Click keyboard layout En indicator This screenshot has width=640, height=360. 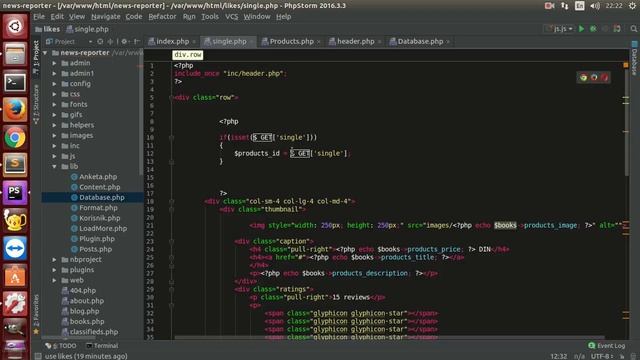pyautogui.click(x=580, y=6)
